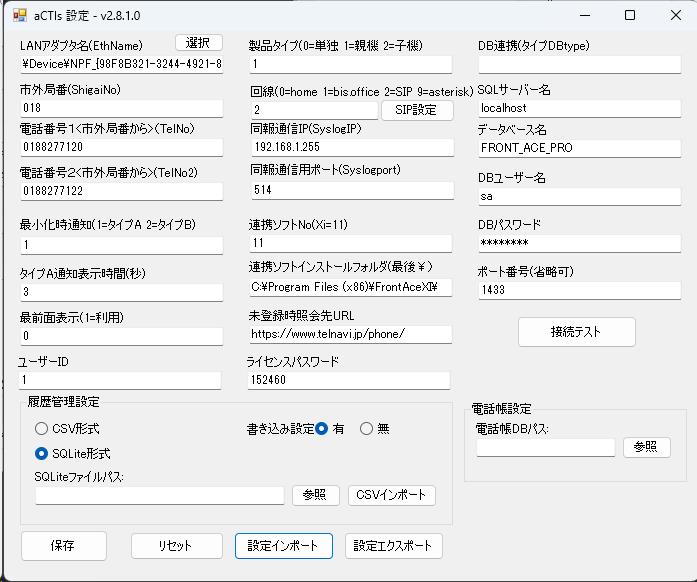Run the 接続テスト connection test
This screenshot has width=697, height=582.
[x=577, y=331]
